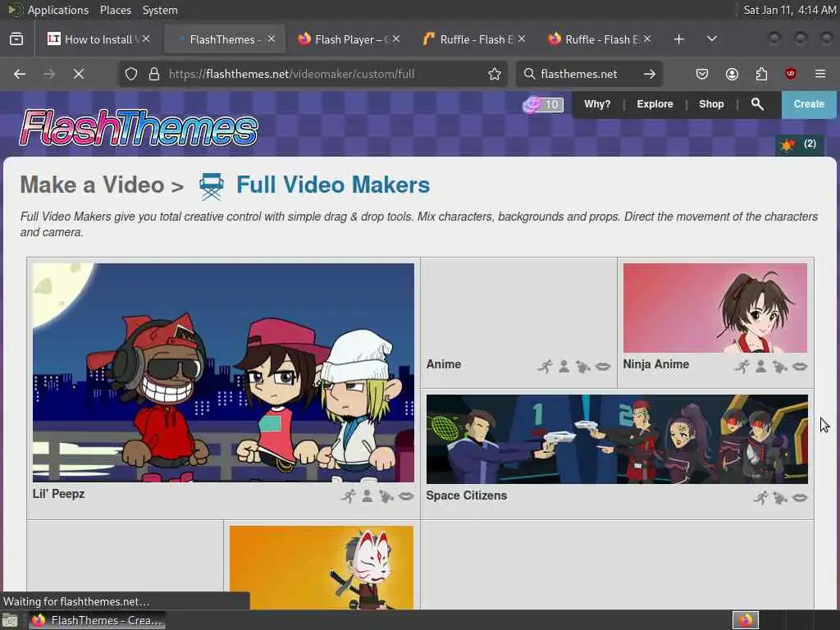Click the director chair icon in heading
This screenshot has width=840, height=630.
coord(211,186)
